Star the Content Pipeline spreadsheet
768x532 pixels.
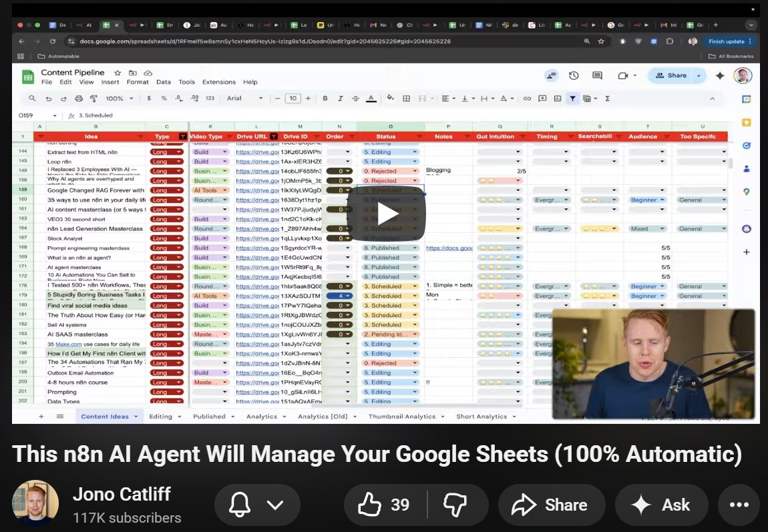point(118,73)
